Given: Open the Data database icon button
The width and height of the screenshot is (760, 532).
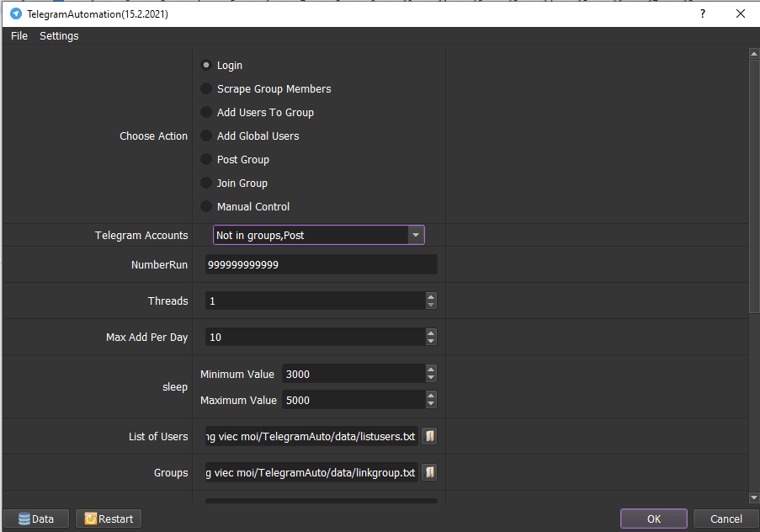Looking at the screenshot, I should pyautogui.click(x=36, y=519).
